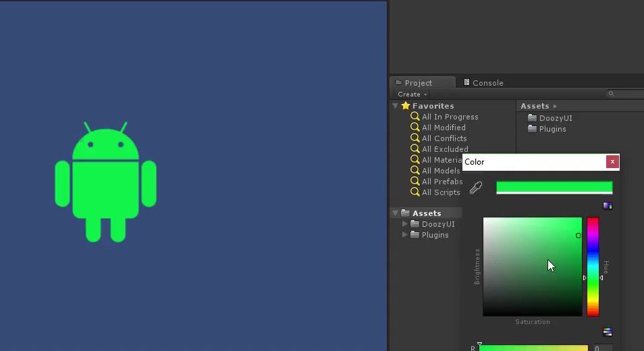Click the vertical Hue strip

(x=593, y=267)
